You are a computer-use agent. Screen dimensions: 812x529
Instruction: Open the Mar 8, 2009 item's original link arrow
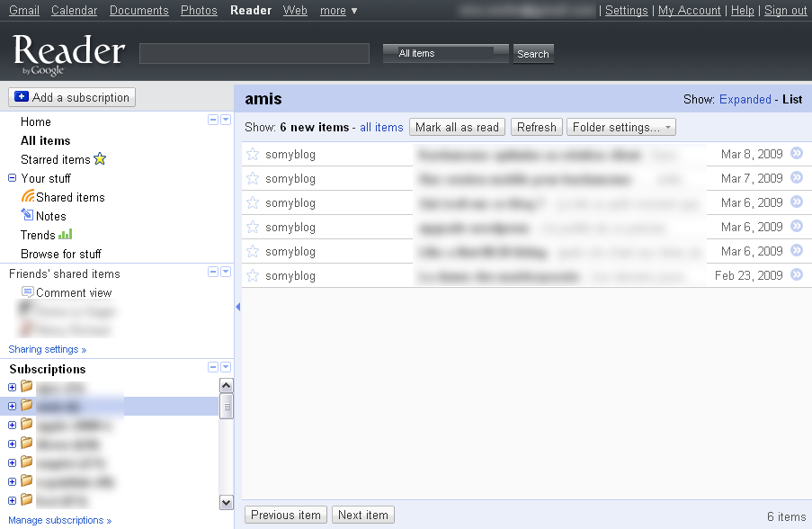click(x=797, y=153)
